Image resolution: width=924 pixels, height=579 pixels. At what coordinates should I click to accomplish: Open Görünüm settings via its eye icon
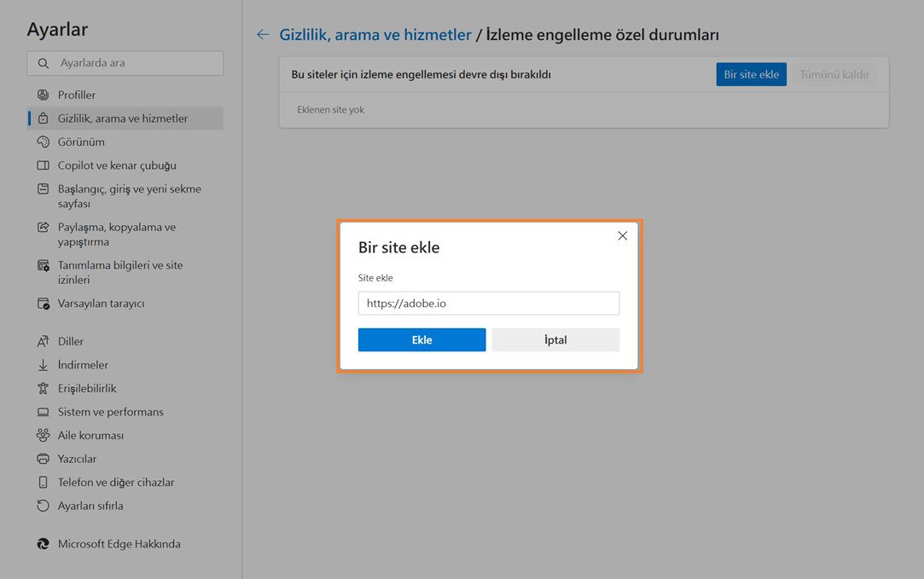coord(44,142)
